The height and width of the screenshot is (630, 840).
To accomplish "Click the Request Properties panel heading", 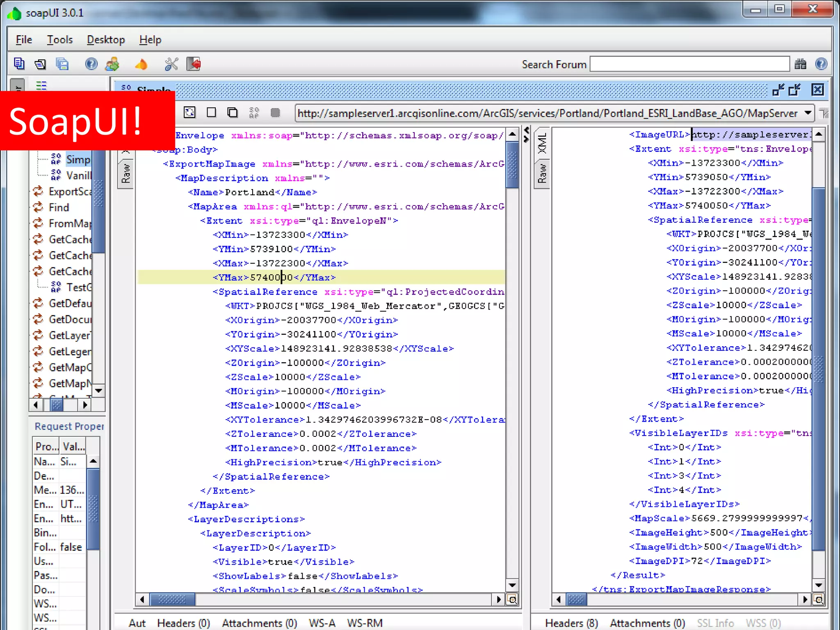I will click(69, 427).
